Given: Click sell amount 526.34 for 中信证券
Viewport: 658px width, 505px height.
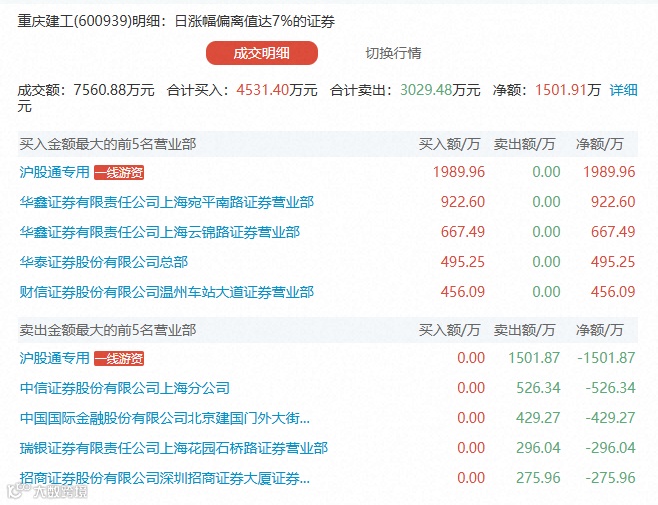Looking at the screenshot, I should [538, 387].
